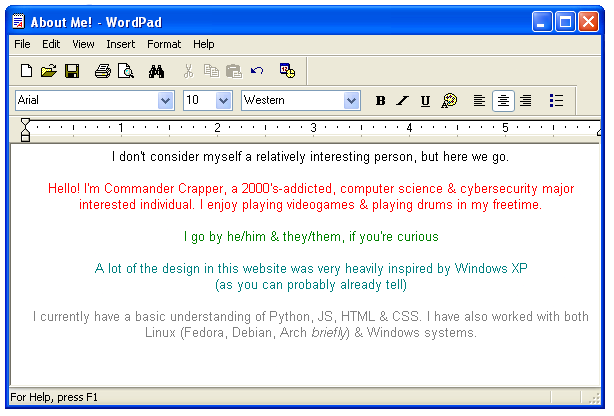Click the right indent marker on the ruler
Screen dimensions: 614x416
coord(599,130)
